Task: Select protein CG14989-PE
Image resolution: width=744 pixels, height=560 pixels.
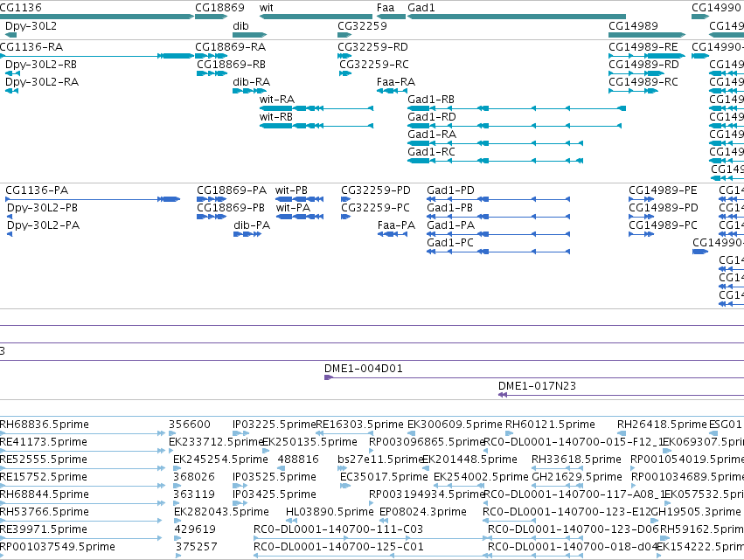Action: tap(641, 199)
